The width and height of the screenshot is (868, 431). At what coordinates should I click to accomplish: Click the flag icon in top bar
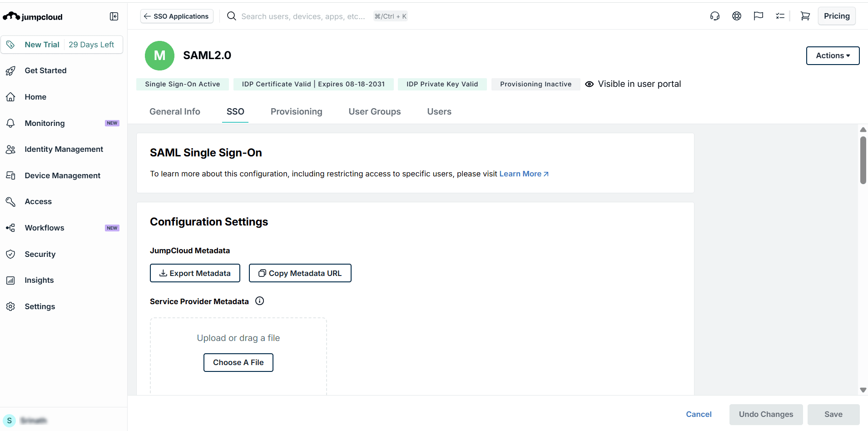coord(759,16)
